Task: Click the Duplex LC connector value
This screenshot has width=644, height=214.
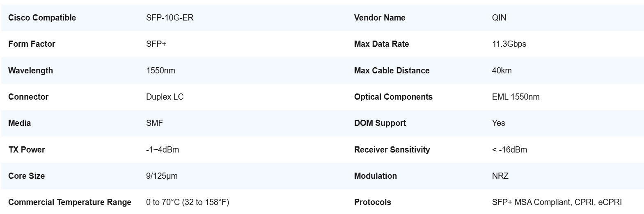Action: pyautogui.click(x=165, y=97)
